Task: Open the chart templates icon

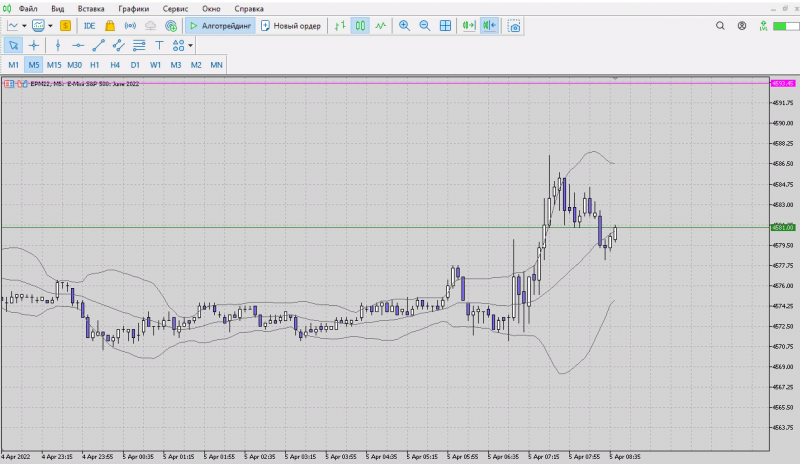Action: [38, 26]
